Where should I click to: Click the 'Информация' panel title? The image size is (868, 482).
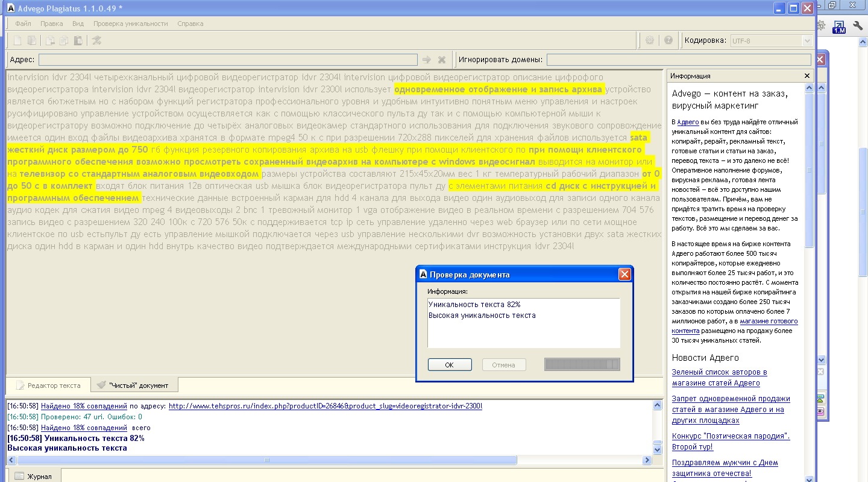tap(690, 76)
